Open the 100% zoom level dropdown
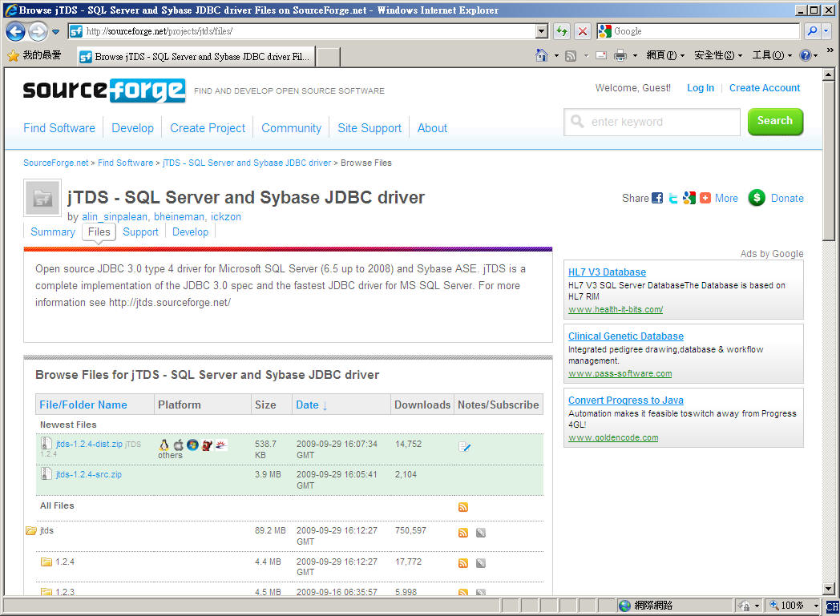This screenshot has width=840, height=616. point(817,606)
